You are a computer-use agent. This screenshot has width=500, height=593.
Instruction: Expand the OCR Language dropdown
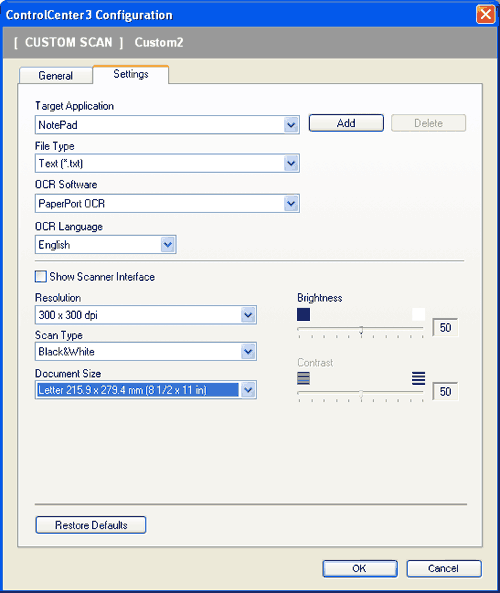[168, 245]
